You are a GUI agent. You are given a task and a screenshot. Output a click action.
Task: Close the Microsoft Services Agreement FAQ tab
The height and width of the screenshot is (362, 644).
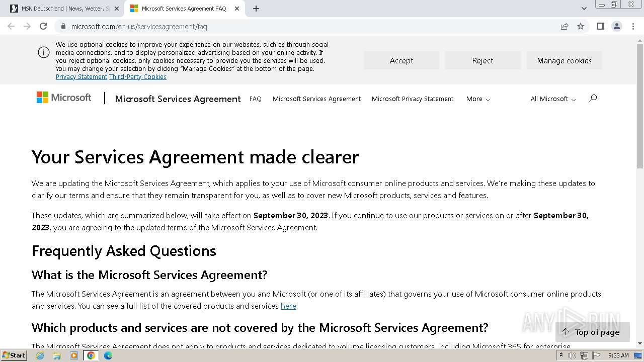[x=237, y=9]
